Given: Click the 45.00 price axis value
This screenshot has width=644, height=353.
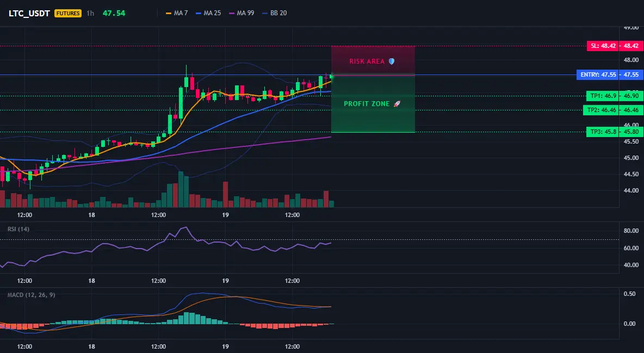Looking at the screenshot, I should pos(631,158).
